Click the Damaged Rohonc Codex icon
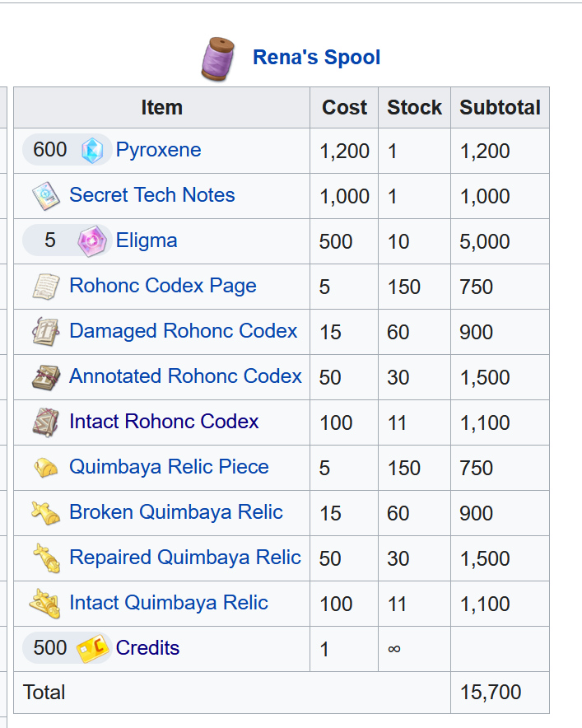 [46, 332]
